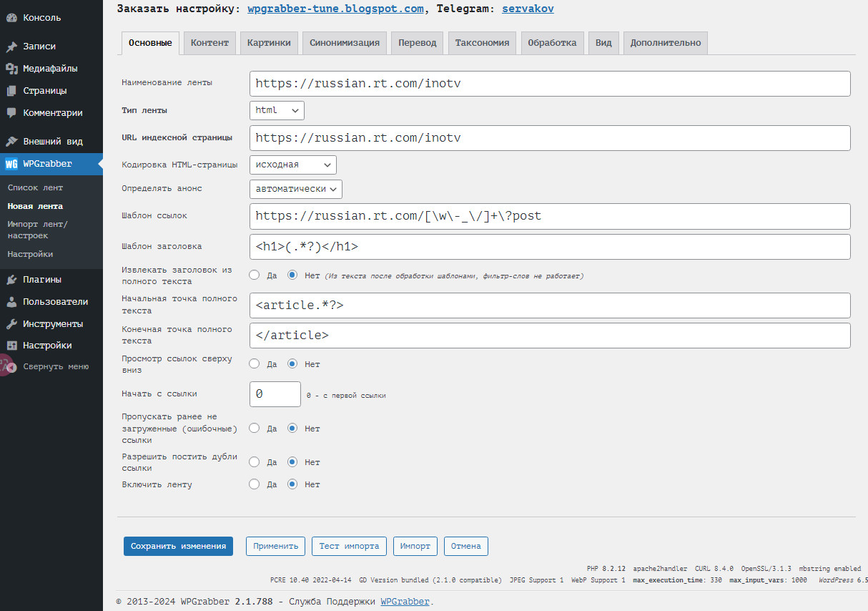
Task: Open Список лент in the sidebar submenu
Action: coord(35,187)
